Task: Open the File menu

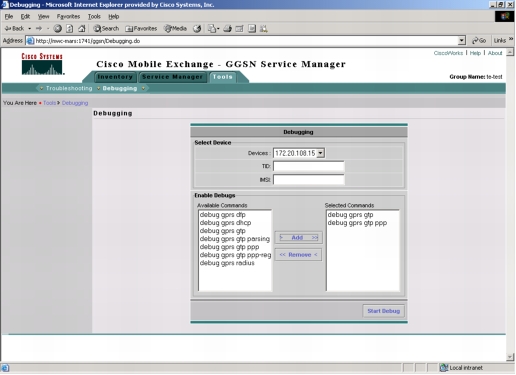Action: (x=9, y=16)
